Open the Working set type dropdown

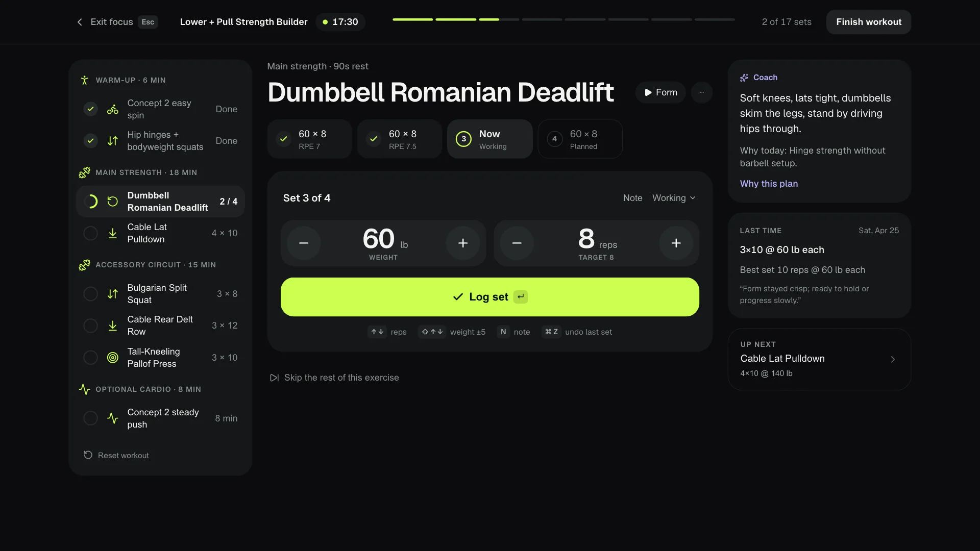click(x=674, y=198)
